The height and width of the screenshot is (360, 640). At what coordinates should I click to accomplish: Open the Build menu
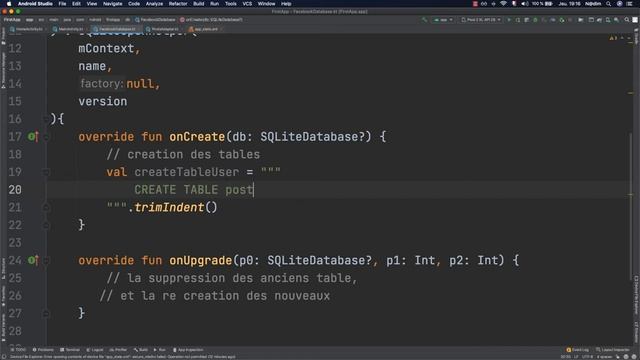pos(199,4)
